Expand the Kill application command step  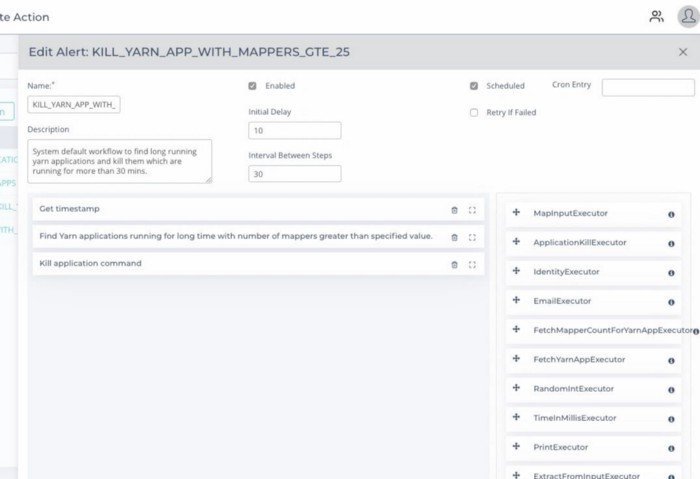point(472,265)
